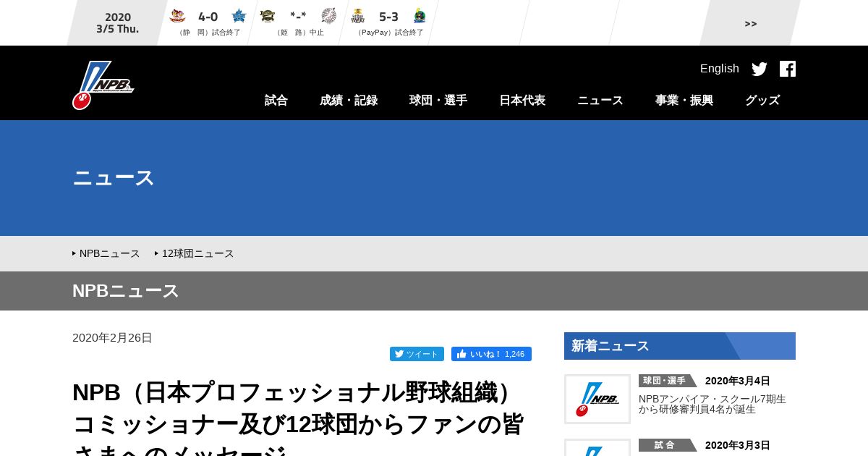Screen dimensions: 868x456
Task: Open the 日本代表 menu
Action: coord(522,101)
